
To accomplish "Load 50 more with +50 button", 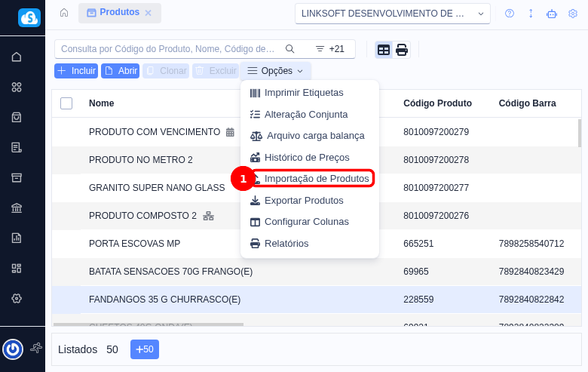I will click(145, 349).
